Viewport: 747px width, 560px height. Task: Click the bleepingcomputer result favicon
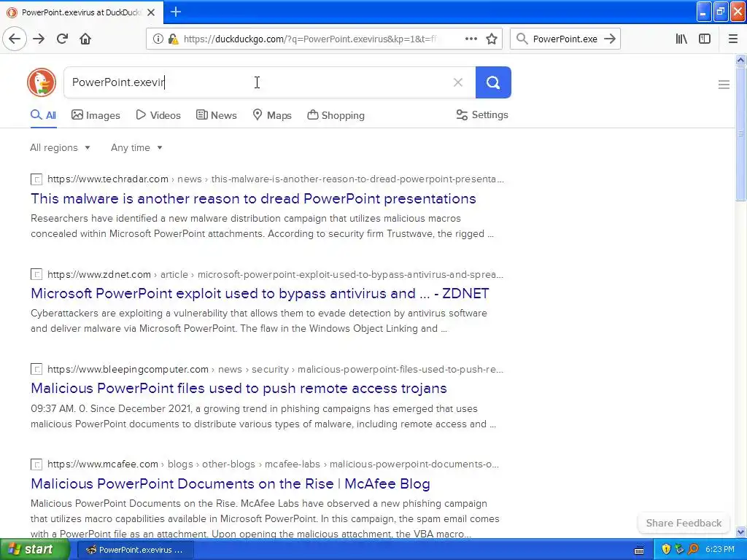point(36,369)
